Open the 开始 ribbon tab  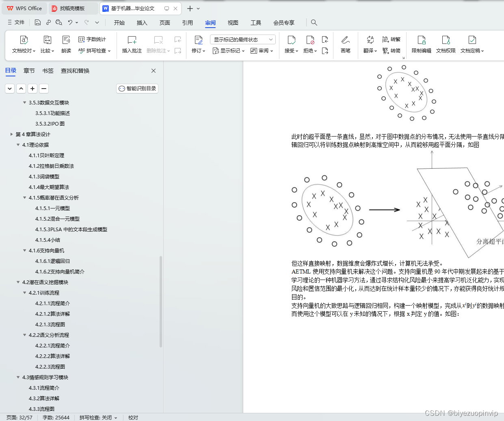(119, 23)
